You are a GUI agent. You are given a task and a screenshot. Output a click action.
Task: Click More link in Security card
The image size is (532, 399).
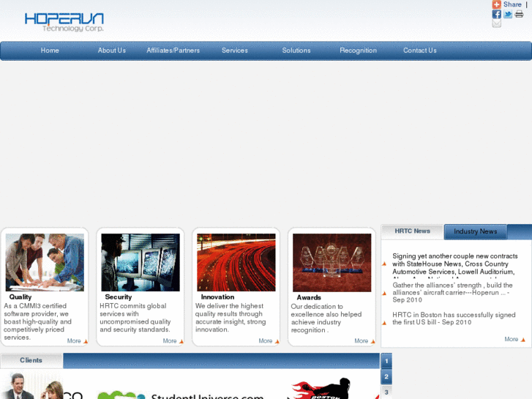(x=170, y=341)
